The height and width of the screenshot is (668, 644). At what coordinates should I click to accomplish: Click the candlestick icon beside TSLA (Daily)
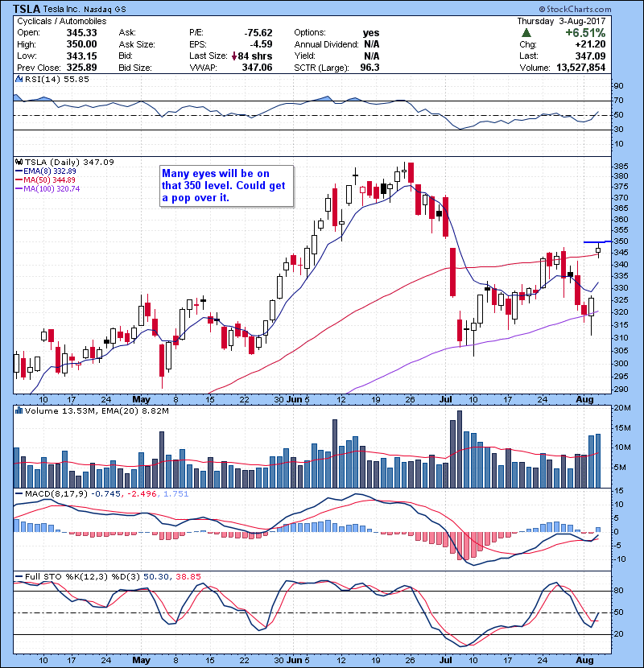coord(19,162)
